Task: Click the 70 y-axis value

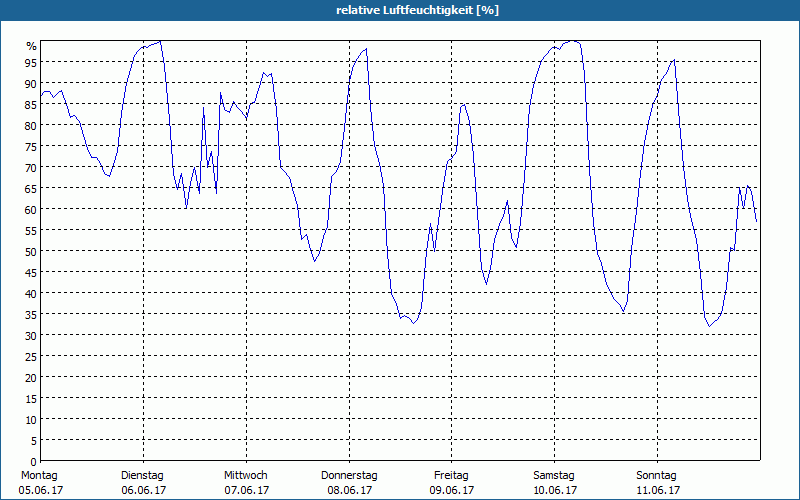Action: tap(31, 167)
